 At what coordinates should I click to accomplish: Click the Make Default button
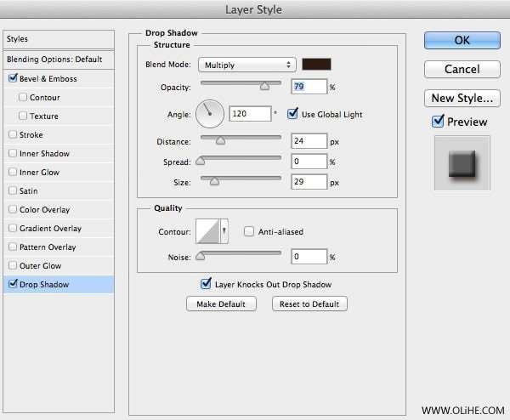[221, 304]
